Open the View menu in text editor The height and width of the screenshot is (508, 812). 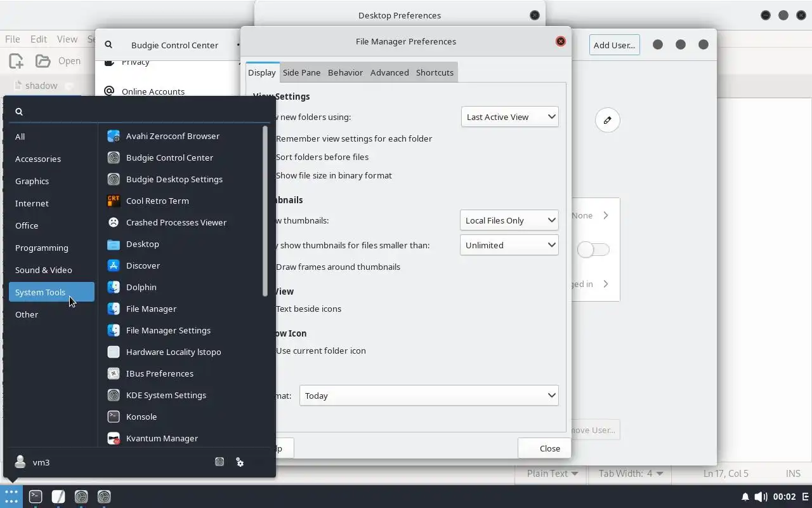pyautogui.click(x=67, y=39)
